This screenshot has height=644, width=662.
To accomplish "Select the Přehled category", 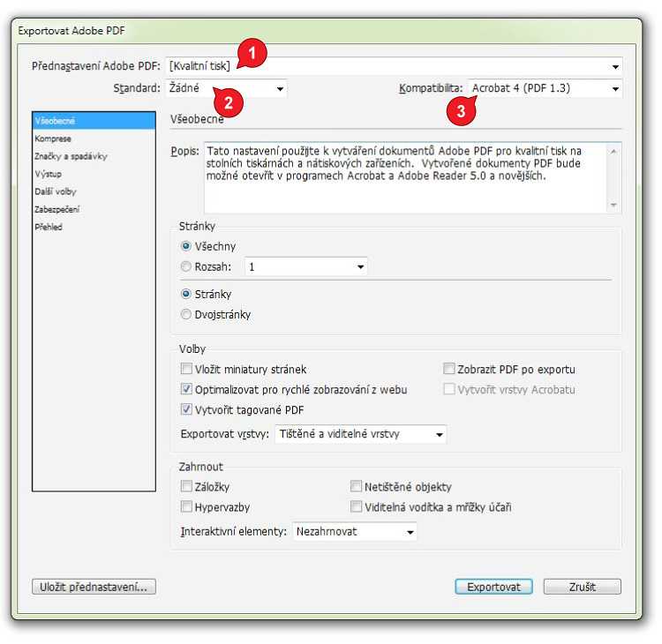I will click(94, 228).
